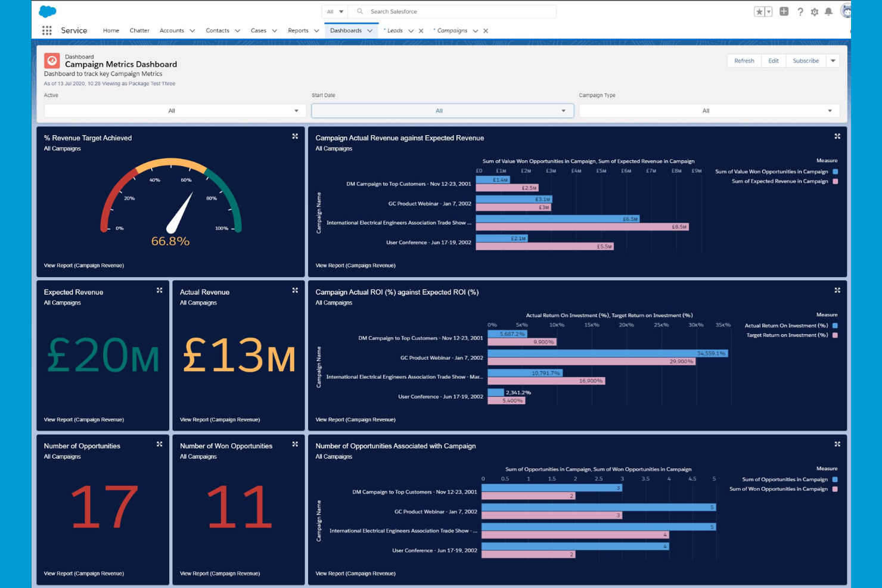Expand the Campaigns tab dropdown chevron

(x=476, y=31)
